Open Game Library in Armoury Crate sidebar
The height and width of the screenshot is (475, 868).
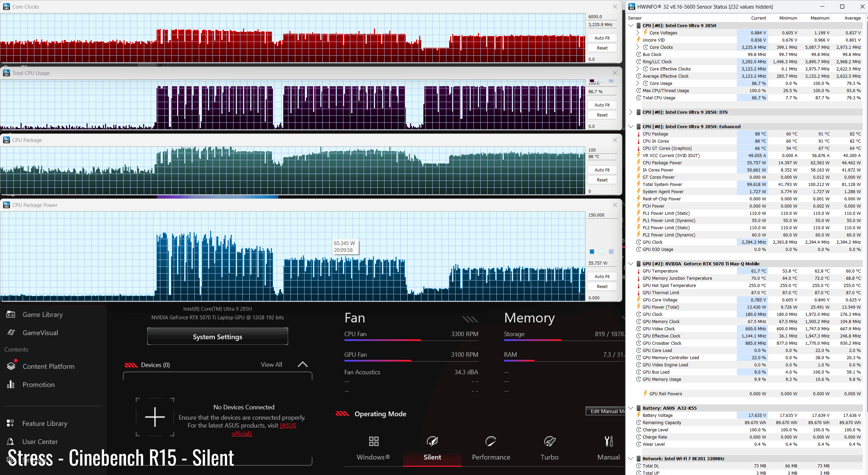coord(43,314)
